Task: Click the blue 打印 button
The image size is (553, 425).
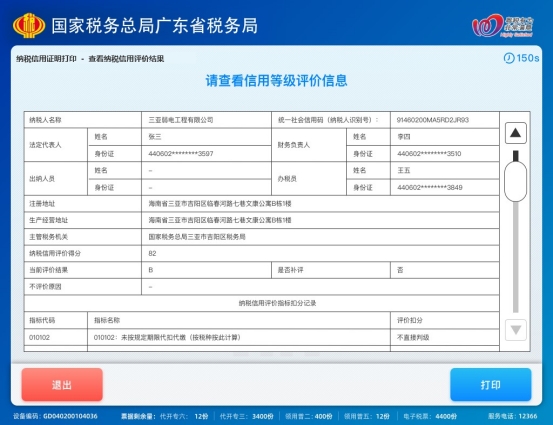Action: pyautogui.click(x=491, y=384)
